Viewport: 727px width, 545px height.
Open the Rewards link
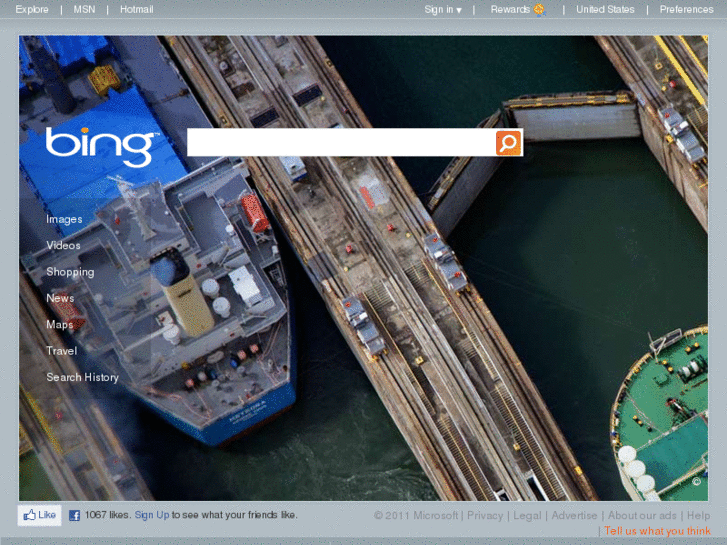click(510, 9)
